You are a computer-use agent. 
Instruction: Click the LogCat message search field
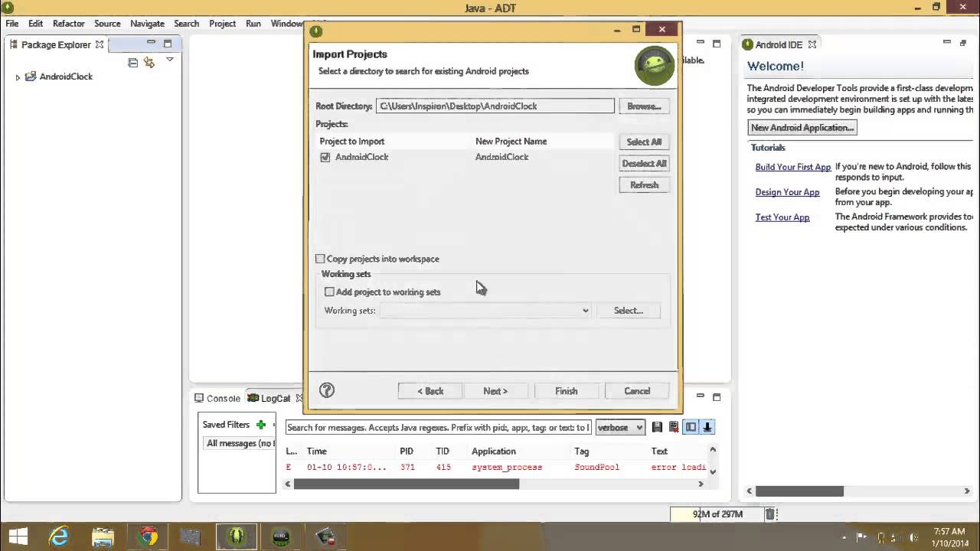point(439,427)
